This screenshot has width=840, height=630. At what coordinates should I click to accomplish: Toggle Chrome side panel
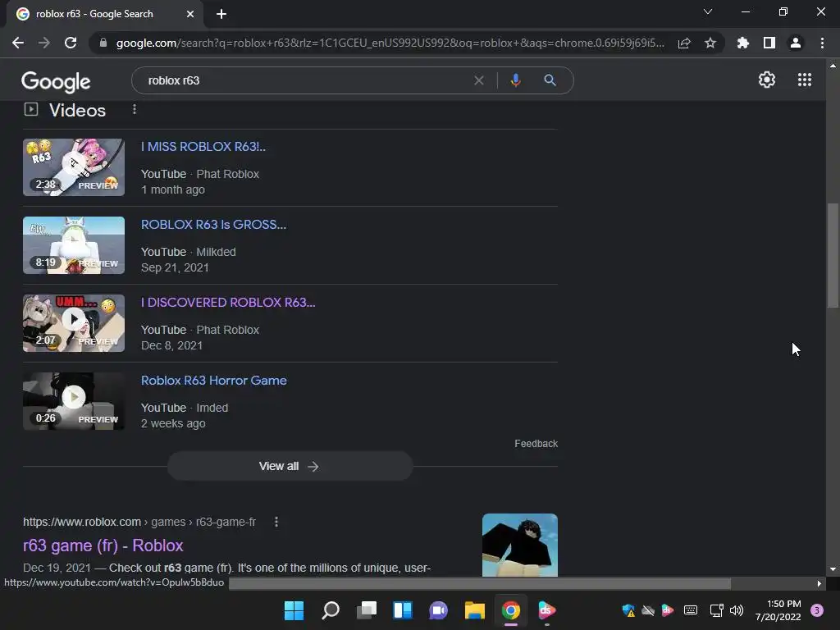769,43
